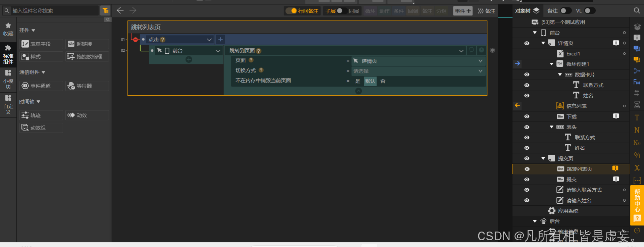This screenshot has width=644, height=247.
Task: Click the hourglass icon in right strip
Action: point(637,105)
